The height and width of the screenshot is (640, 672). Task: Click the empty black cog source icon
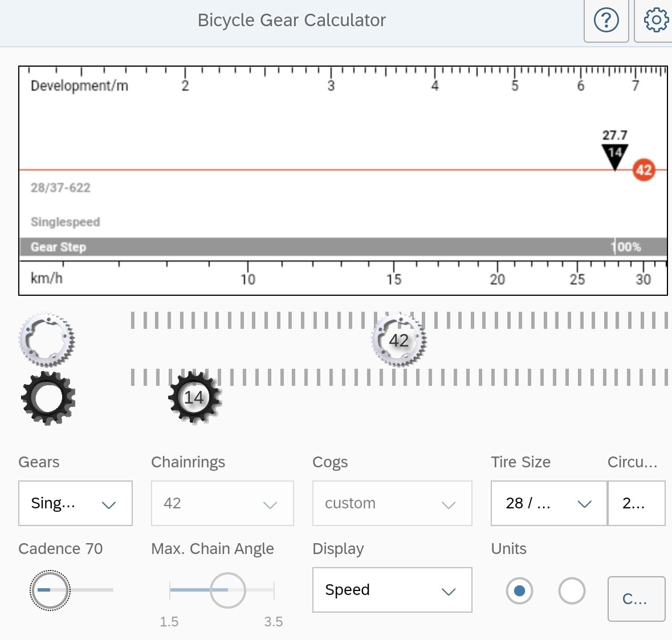click(x=48, y=398)
